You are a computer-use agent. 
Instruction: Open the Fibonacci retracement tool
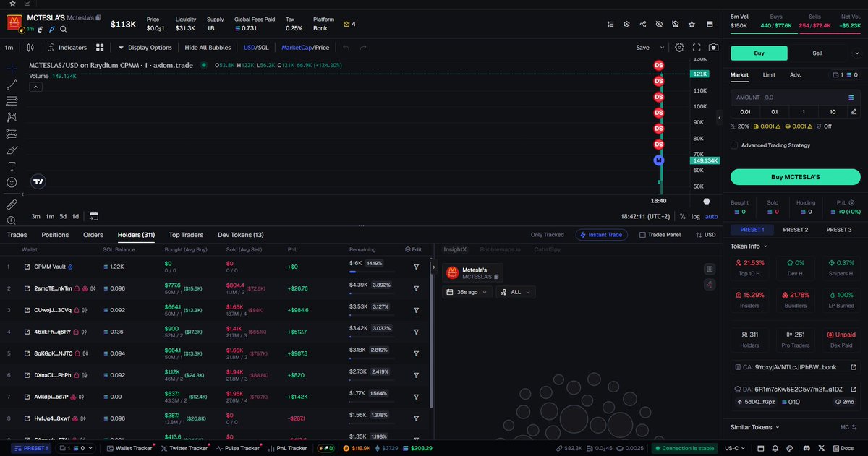tap(12, 100)
